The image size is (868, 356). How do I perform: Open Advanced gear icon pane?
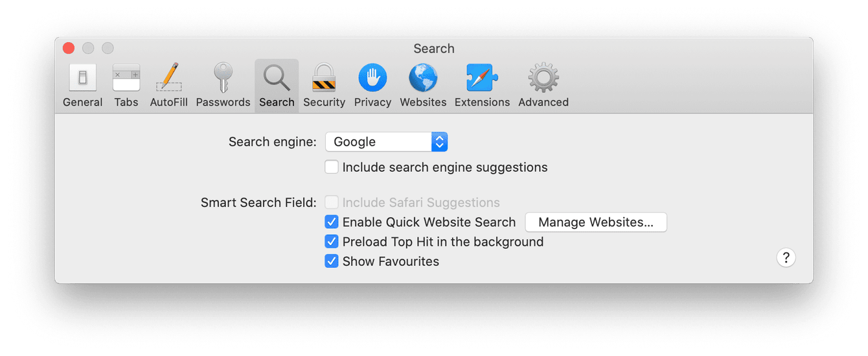pos(543,78)
